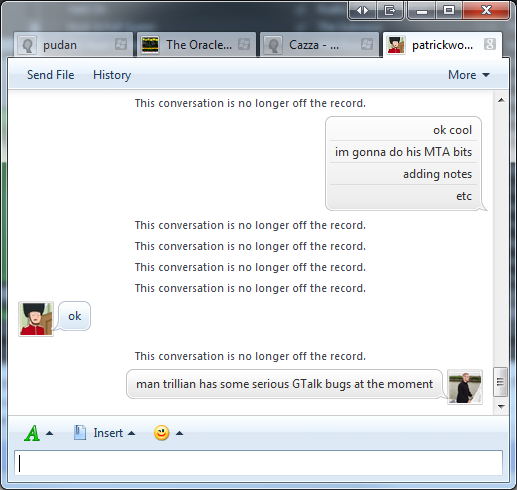Open the chat History
The height and width of the screenshot is (490, 517).
[112, 75]
